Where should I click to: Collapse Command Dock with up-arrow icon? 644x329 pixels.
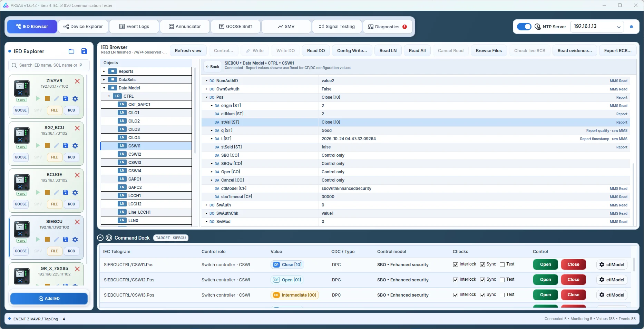coord(100,238)
